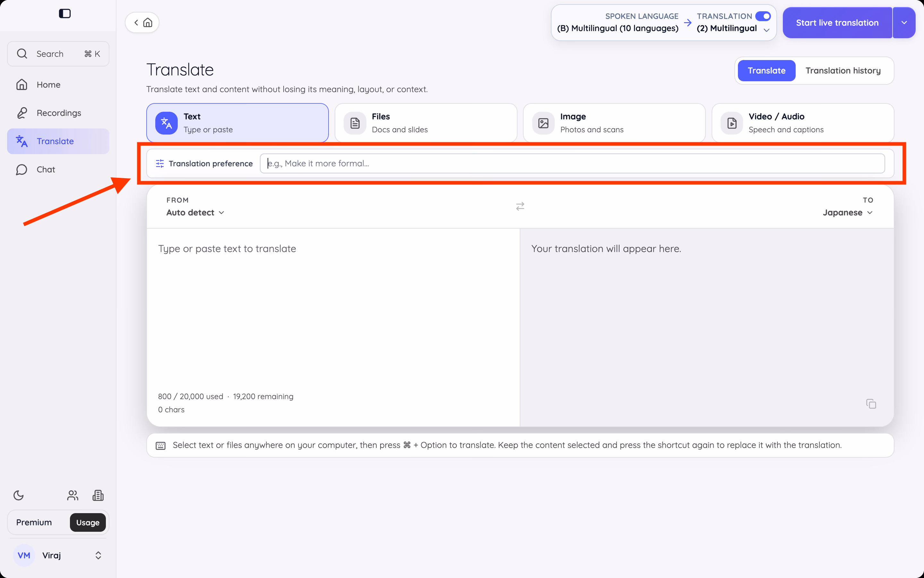Select the Video / Audio tab
The height and width of the screenshot is (578, 924).
tap(803, 123)
